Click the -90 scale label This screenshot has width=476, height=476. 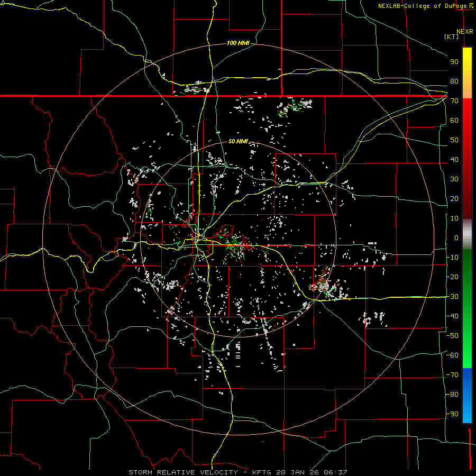tap(452, 414)
